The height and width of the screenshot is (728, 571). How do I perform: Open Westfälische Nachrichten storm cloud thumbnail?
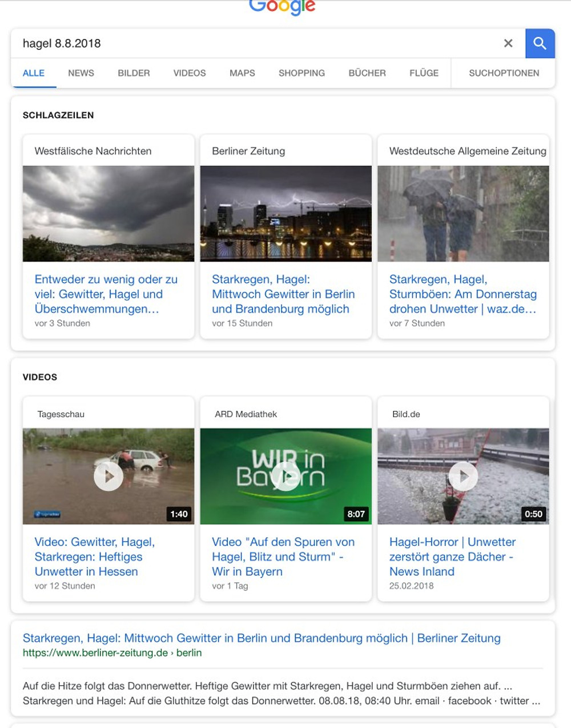coord(108,214)
